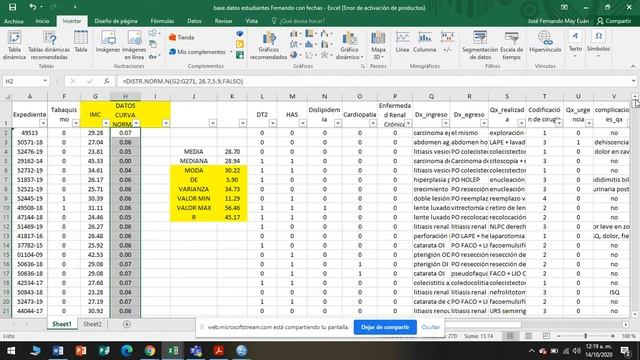640x360 pixels.
Task: Open the DATOS CURVA NORM filter dropdown
Action: point(136,123)
